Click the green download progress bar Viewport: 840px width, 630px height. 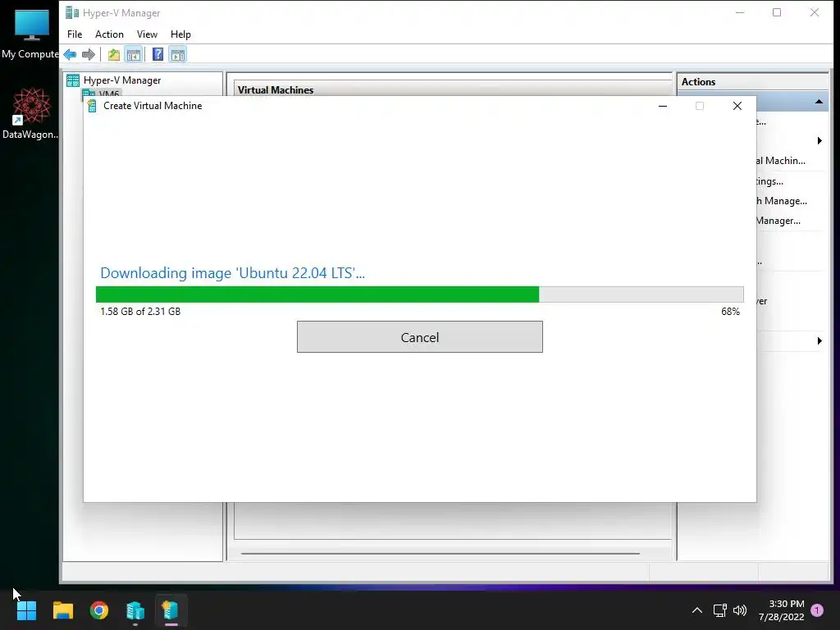[x=419, y=294]
